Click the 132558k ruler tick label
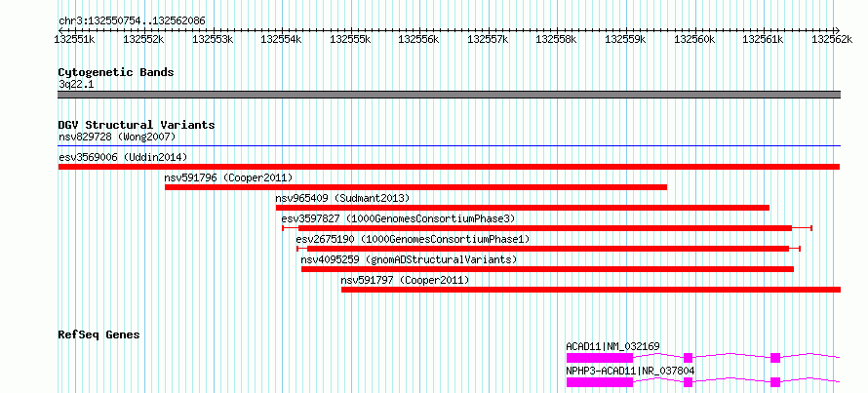 pos(556,39)
